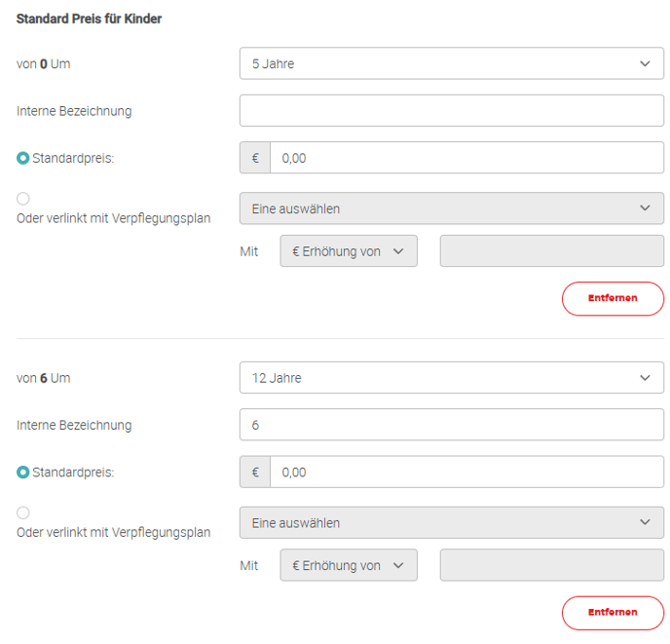Click the empty Interne Bezeichnung field
This screenshot has height=644, width=670.
click(451, 110)
